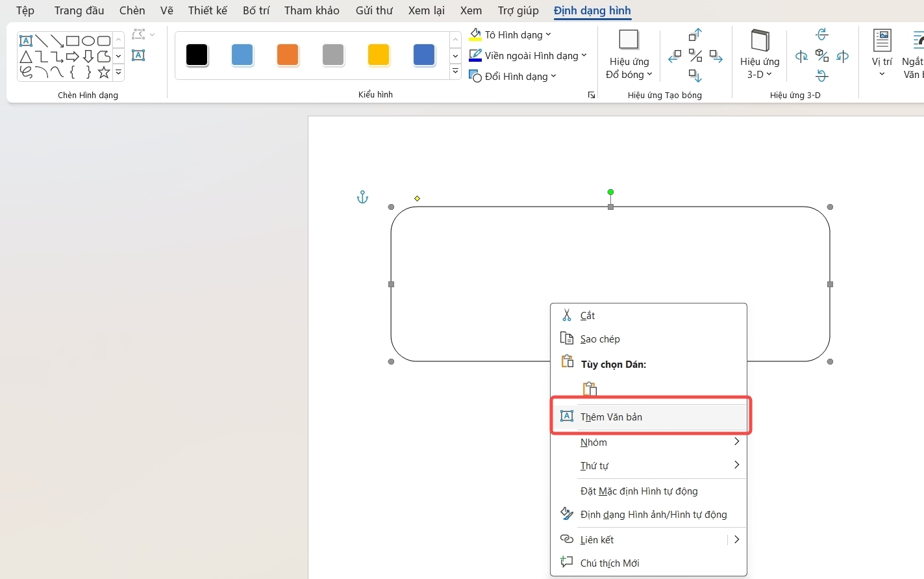The height and width of the screenshot is (579, 924).
Task: Select the Text Box shape in the gallery
Action: [26, 41]
